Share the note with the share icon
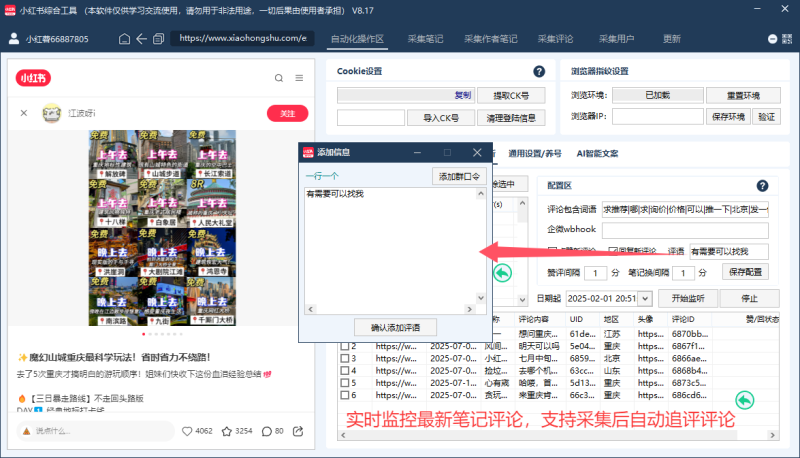 pos(298,431)
